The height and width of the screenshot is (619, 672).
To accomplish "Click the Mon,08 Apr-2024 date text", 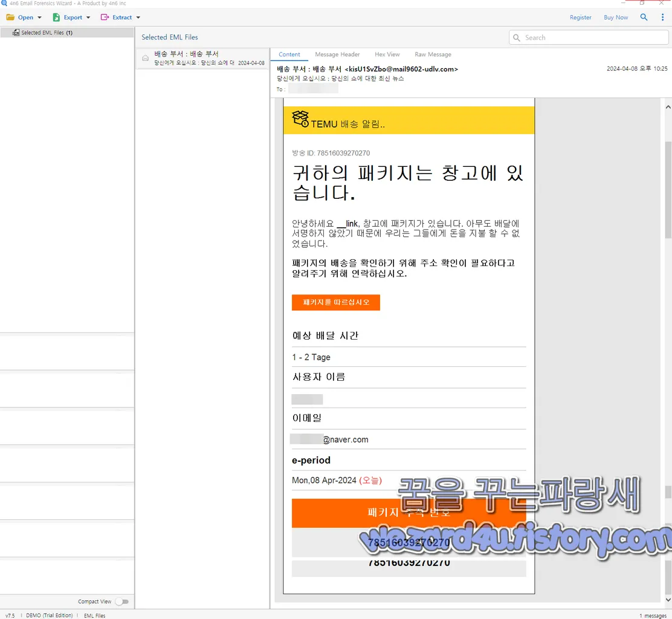I will pyautogui.click(x=324, y=480).
